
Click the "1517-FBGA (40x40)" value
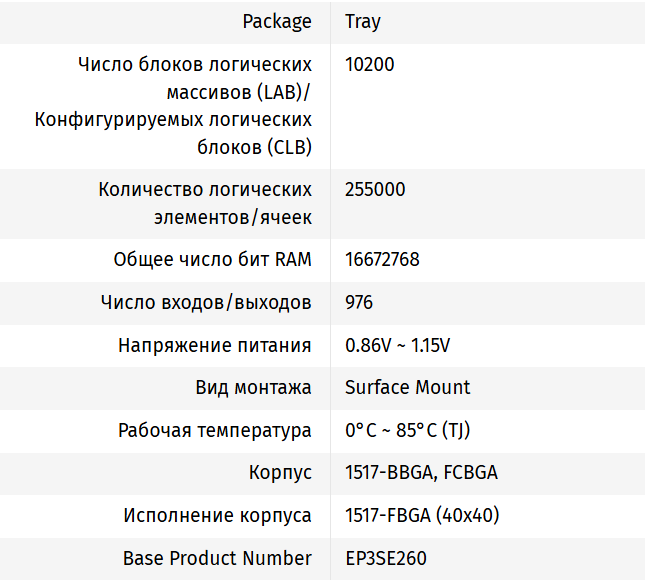tap(422, 516)
